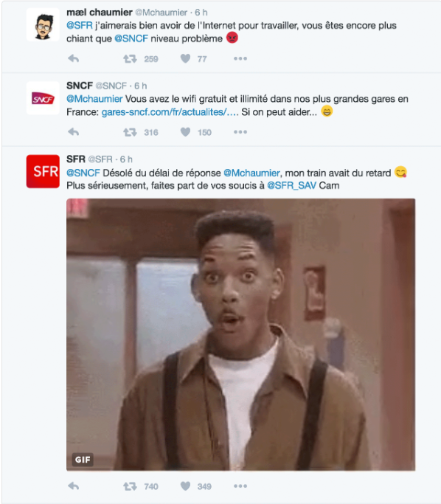Retweet the SNCF tweet with 316 retweets
Viewport: 441px width, 504px height.
tap(130, 132)
